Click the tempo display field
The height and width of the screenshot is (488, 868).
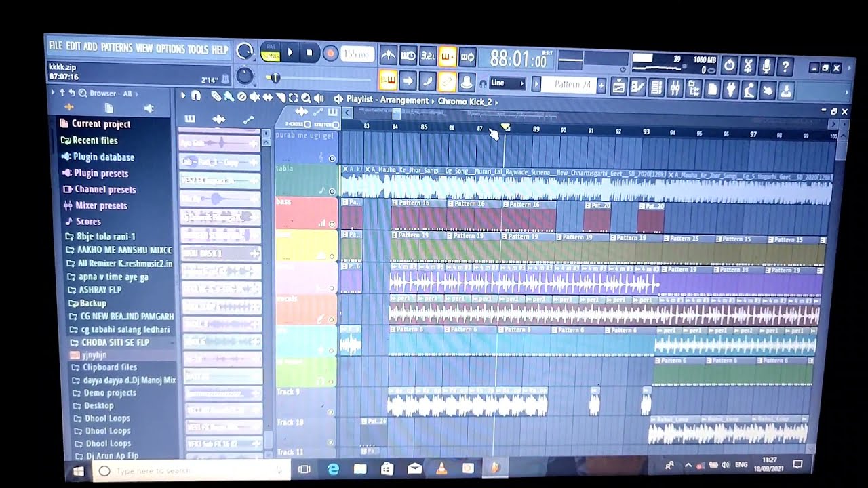[x=357, y=54]
